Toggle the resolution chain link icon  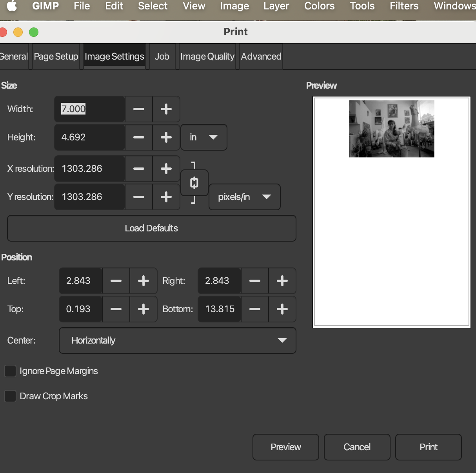pyautogui.click(x=194, y=183)
